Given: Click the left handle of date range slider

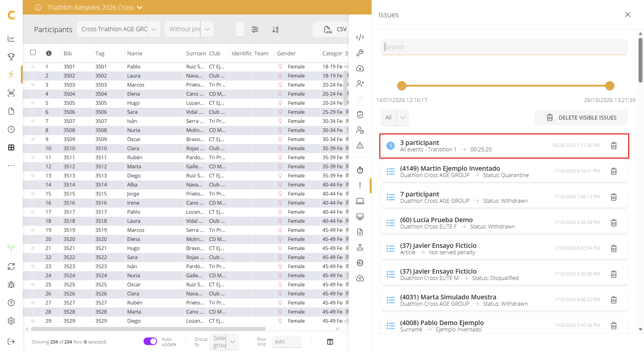Looking at the screenshot, I should pyautogui.click(x=401, y=86).
